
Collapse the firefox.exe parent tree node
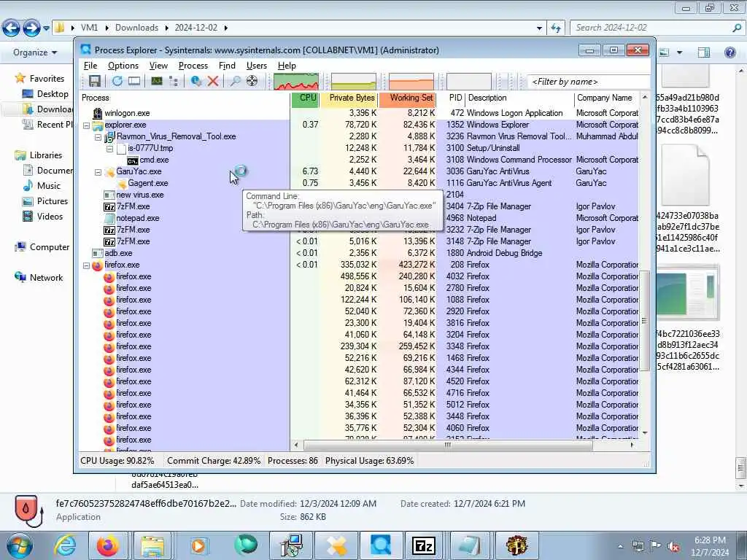[x=86, y=265]
